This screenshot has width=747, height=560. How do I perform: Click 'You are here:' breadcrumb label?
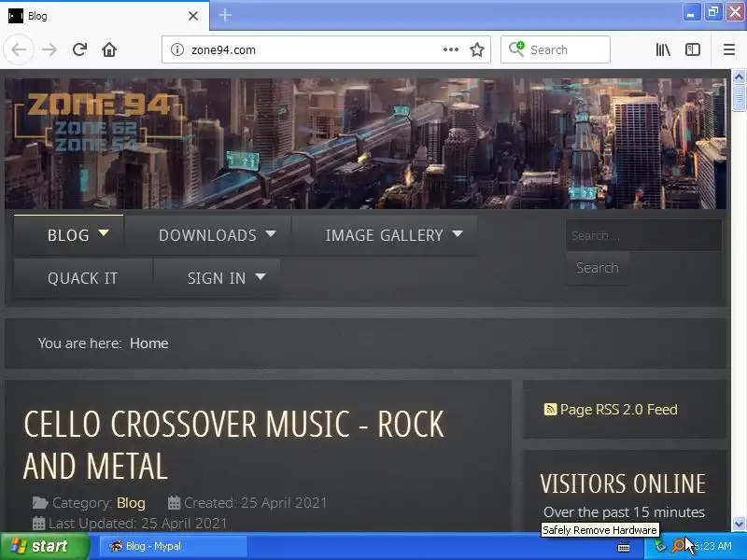tap(79, 343)
